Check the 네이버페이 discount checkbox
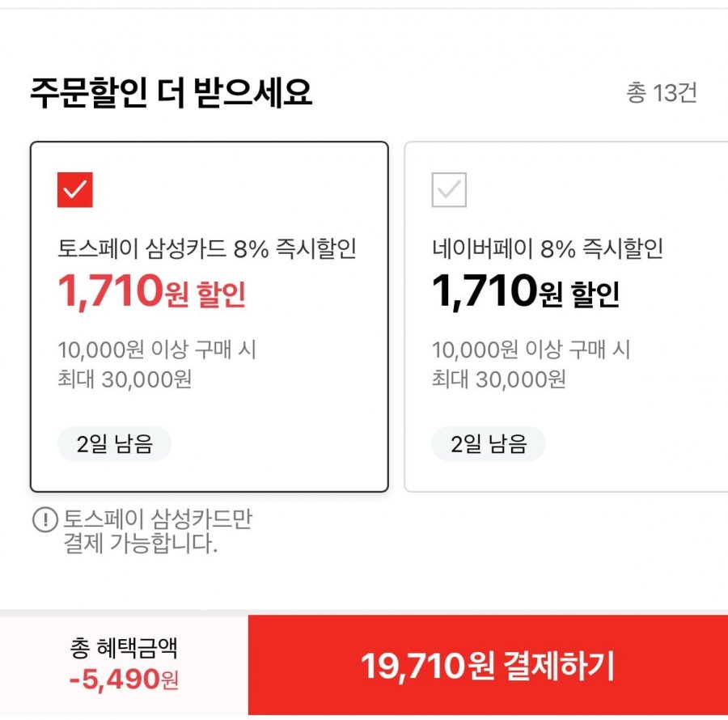The image size is (728, 720). [x=449, y=190]
